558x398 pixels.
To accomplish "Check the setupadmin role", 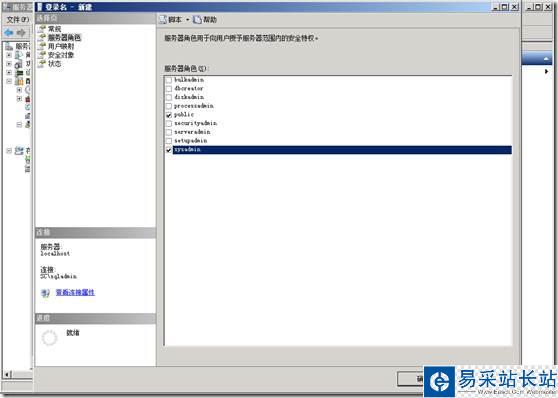I will click(x=169, y=141).
